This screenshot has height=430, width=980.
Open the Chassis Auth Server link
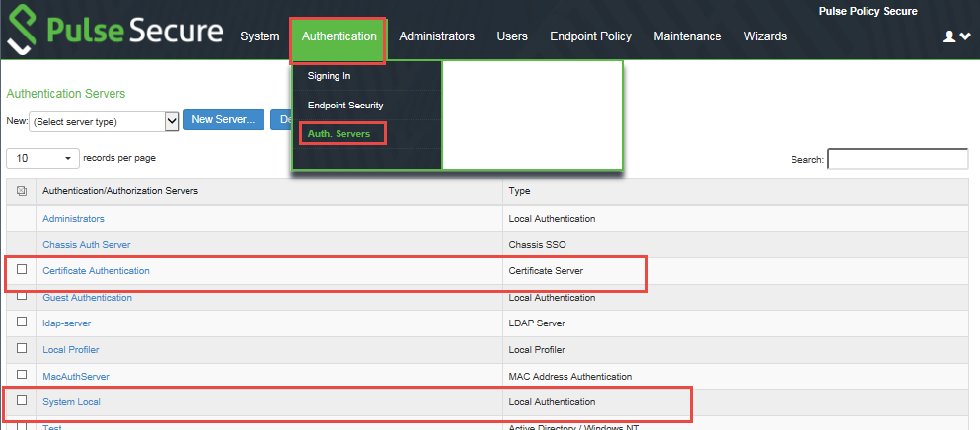(x=87, y=245)
